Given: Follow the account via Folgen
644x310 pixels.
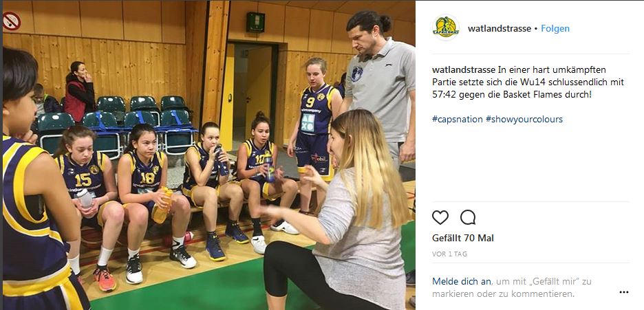Looking at the screenshot, I should [555, 29].
